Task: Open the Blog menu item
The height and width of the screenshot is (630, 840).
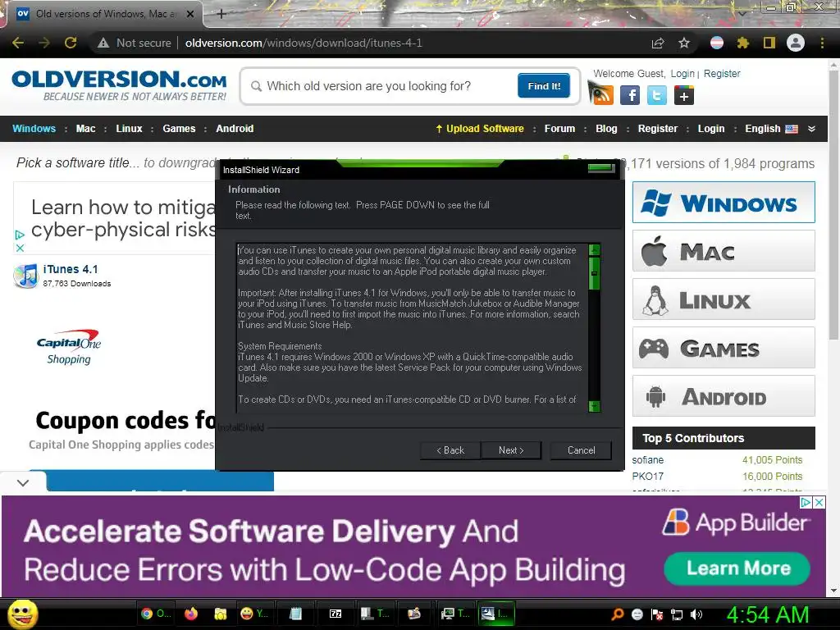Action: (606, 129)
